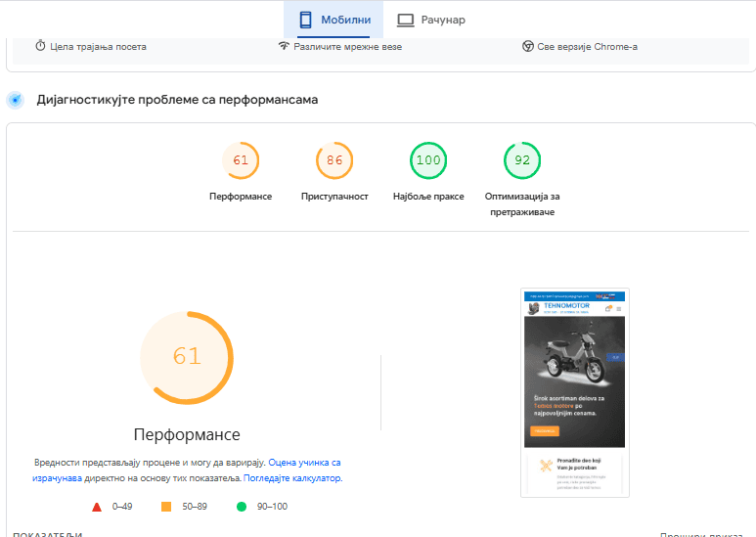The image size is (756, 537).
Task: Click the red triangle 0–49 legend icon
Action: tap(97, 507)
